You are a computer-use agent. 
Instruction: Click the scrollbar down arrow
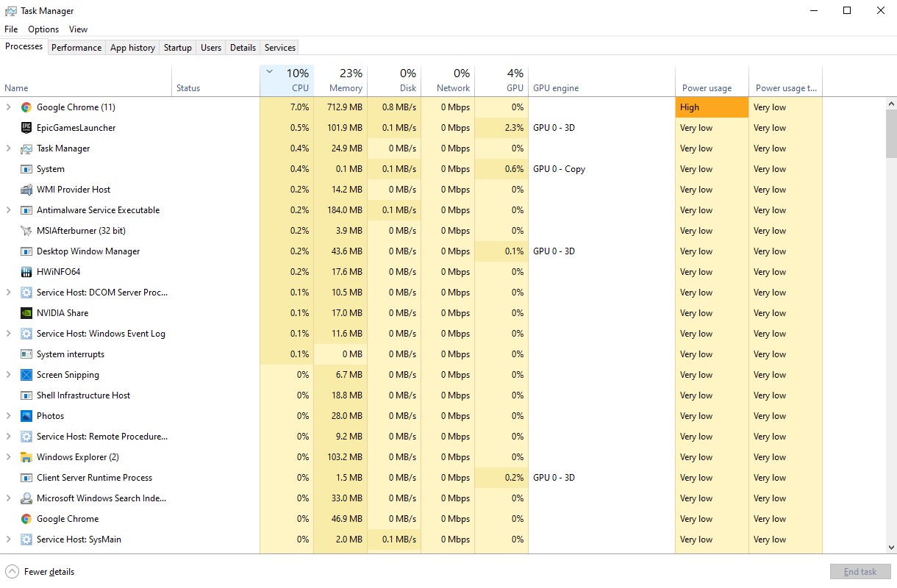891,548
